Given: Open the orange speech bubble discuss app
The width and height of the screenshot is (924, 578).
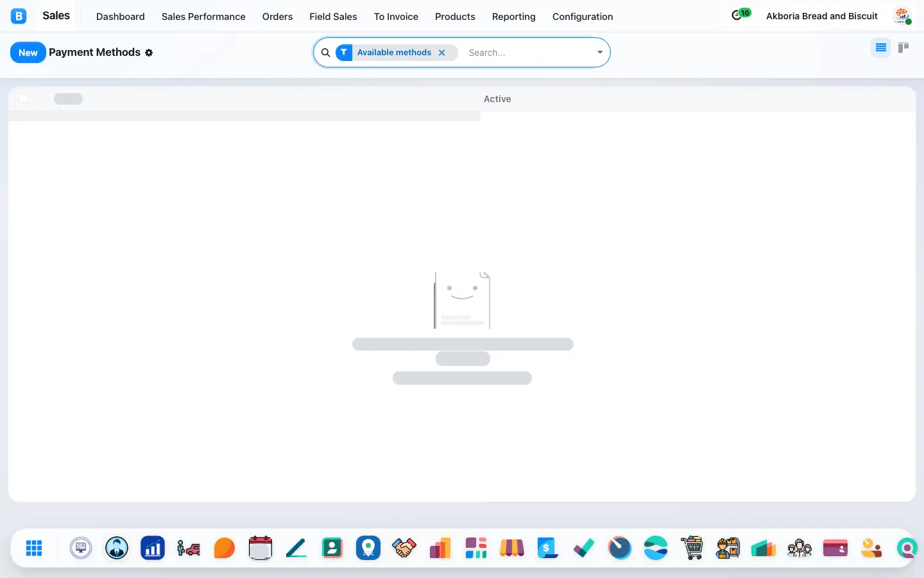Looking at the screenshot, I should click(x=225, y=548).
